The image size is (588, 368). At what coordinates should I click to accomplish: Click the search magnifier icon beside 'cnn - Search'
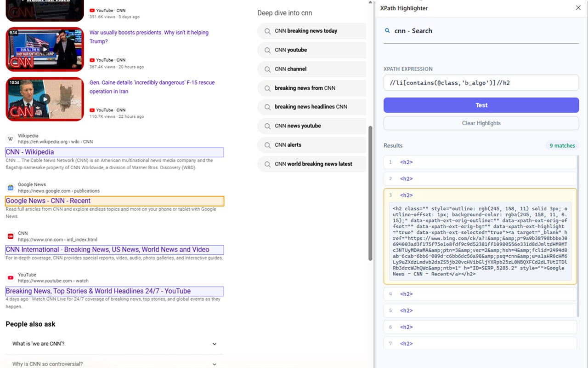(x=387, y=31)
